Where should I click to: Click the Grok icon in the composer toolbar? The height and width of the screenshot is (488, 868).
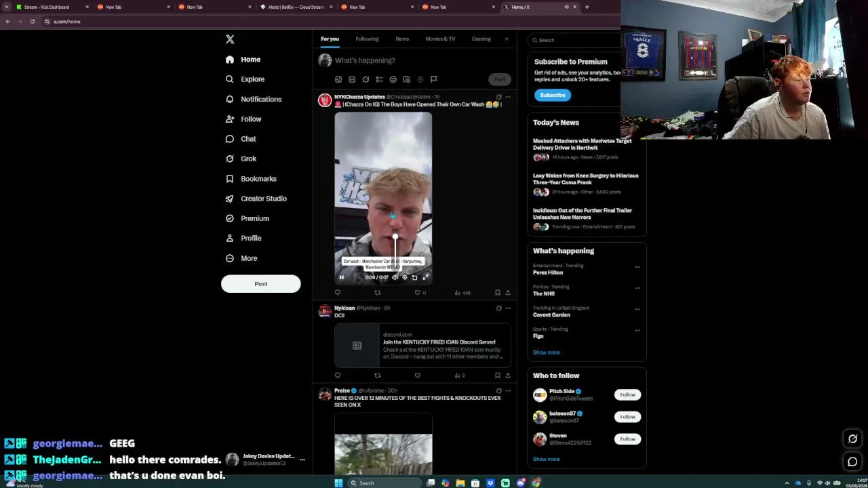pos(366,79)
